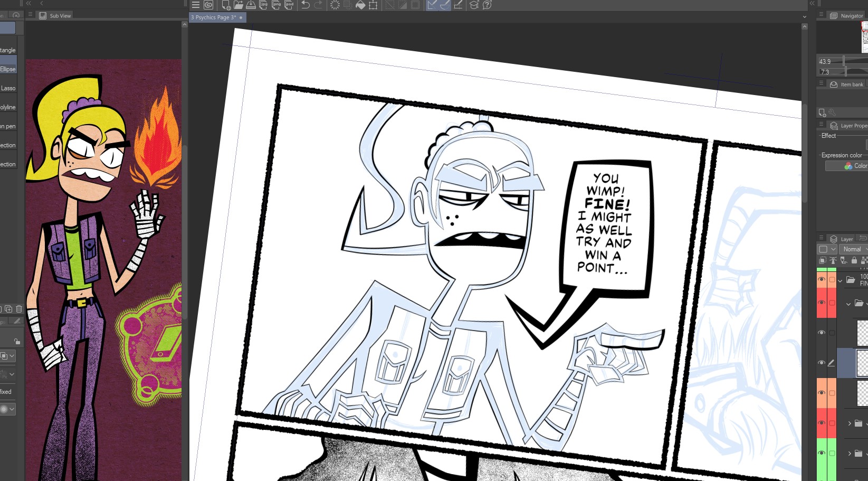Click the New file icon in toolbar
Viewport: 868px width, 481px height.
[226, 5]
